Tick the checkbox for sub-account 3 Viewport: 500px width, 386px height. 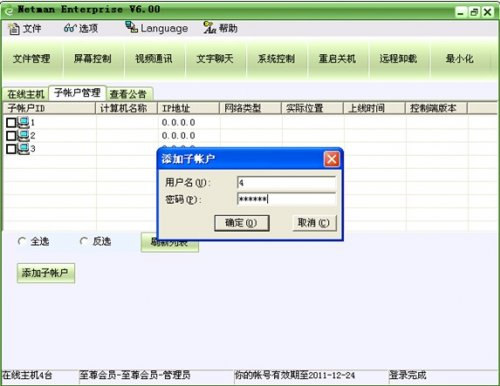tap(11, 149)
